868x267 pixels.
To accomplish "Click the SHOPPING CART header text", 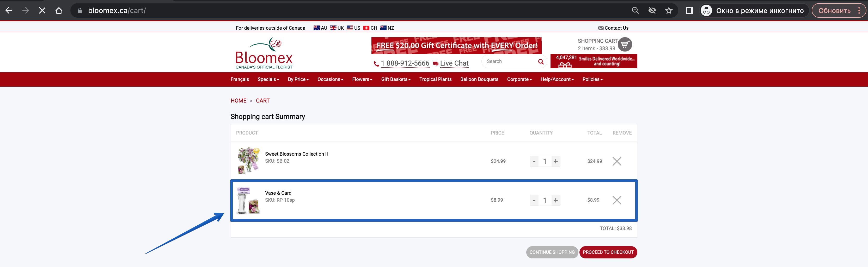I will (597, 41).
